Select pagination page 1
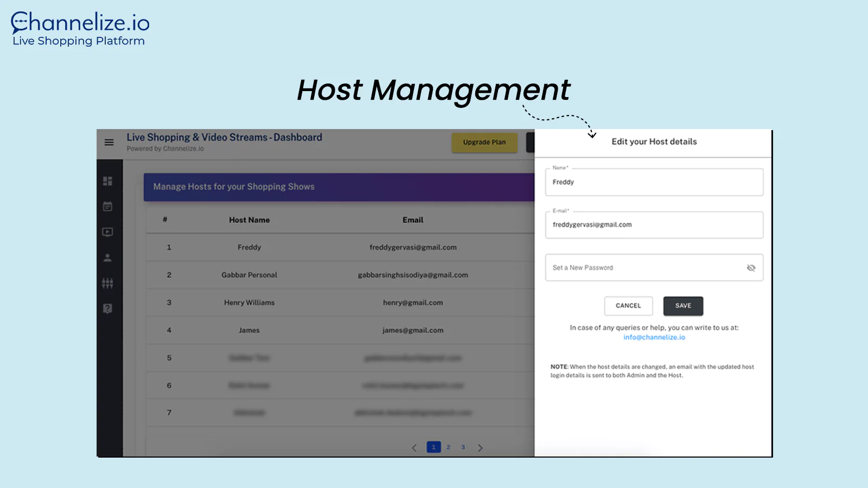 433,447
